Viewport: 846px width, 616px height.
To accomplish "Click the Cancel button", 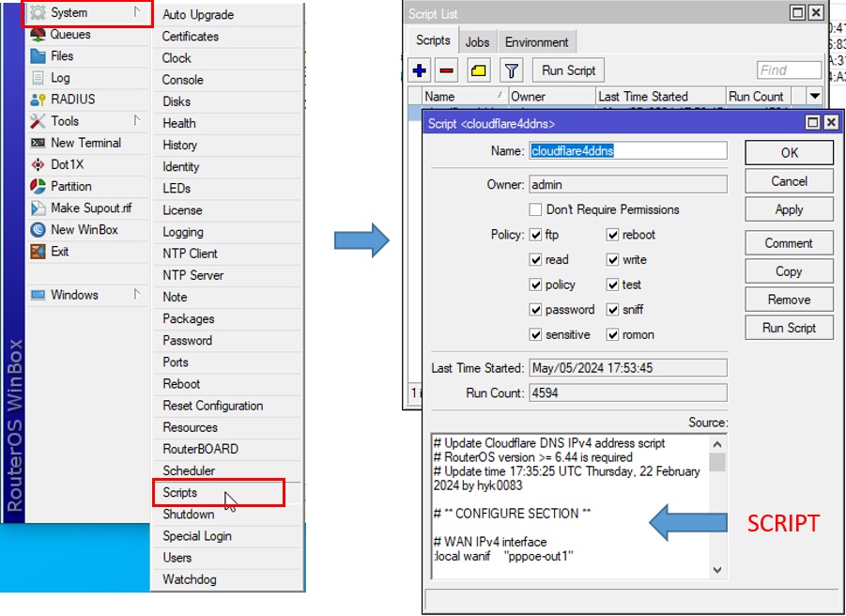I will pyautogui.click(x=790, y=181).
